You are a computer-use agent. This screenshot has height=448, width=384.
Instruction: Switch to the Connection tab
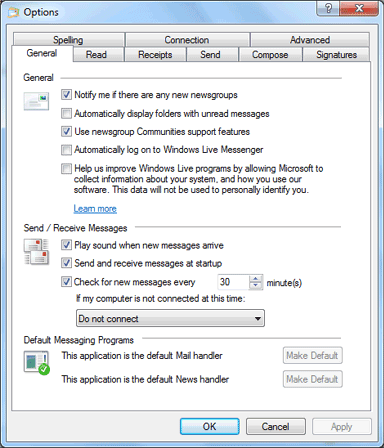click(x=187, y=40)
